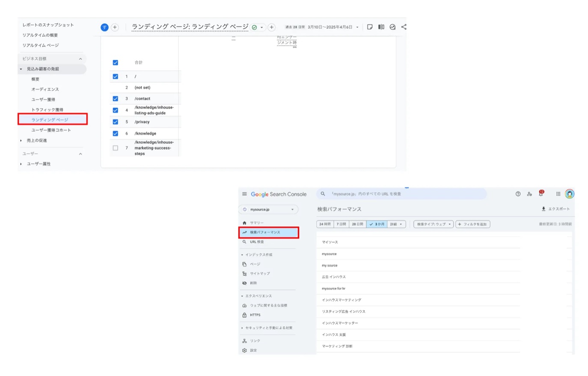Open オーディエンス report
Viewport: 588px width, 376px height.
tap(45, 89)
